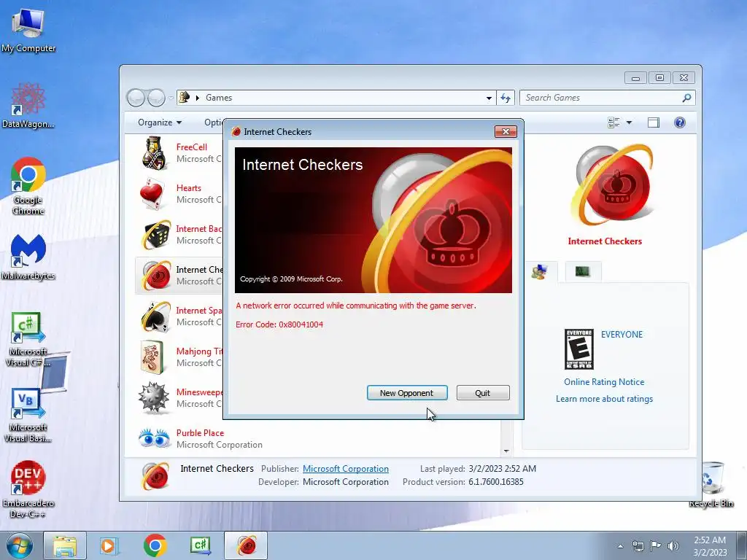Open Online Rating Notice link
747x560 pixels.
pyautogui.click(x=603, y=382)
